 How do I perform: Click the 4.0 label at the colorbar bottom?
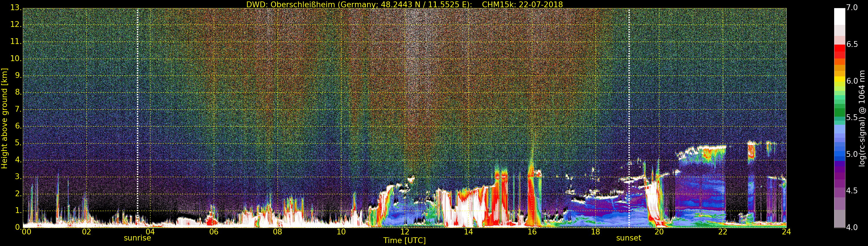click(x=852, y=227)
